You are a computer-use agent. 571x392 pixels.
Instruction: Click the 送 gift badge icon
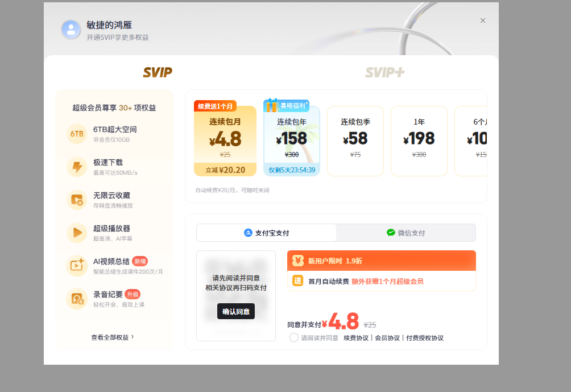(298, 281)
